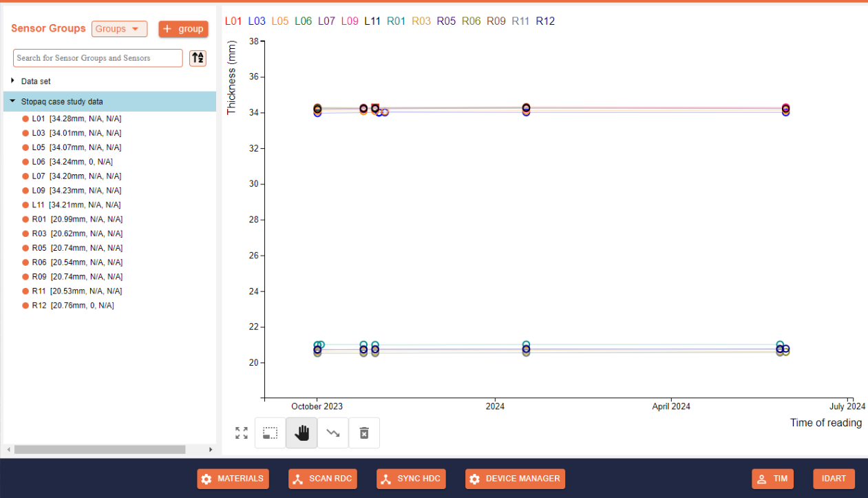
Task: Select sensor row L11 [34.21mm, N/A, N/A]
Action: coord(76,205)
